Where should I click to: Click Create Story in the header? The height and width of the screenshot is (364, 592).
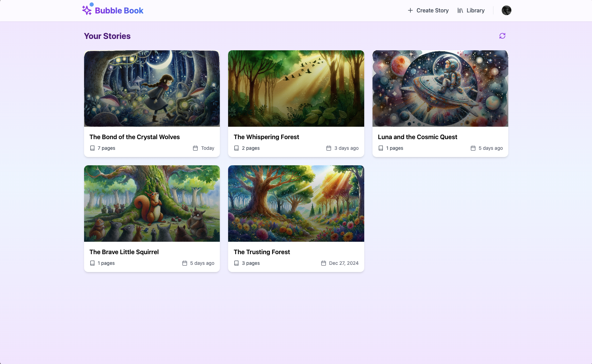point(428,10)
